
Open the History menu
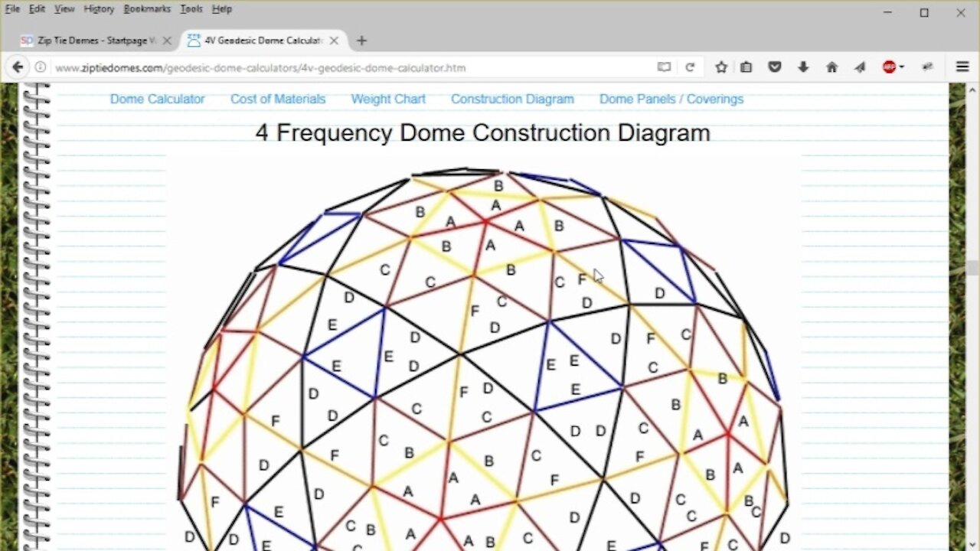point(99,9)
